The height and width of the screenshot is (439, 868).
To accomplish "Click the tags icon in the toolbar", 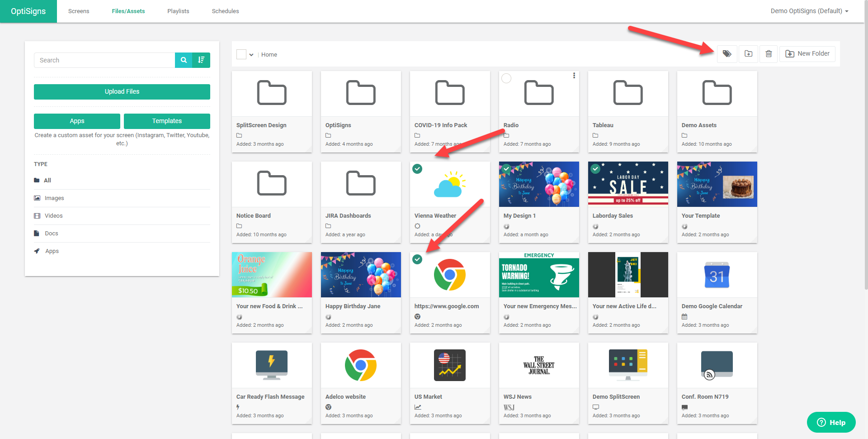I will pyautogui.click(x=727, y=54).
